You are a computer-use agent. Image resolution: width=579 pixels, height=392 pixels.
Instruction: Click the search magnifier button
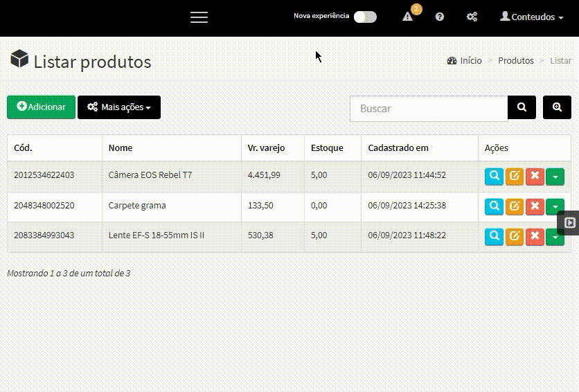[522, 107]
